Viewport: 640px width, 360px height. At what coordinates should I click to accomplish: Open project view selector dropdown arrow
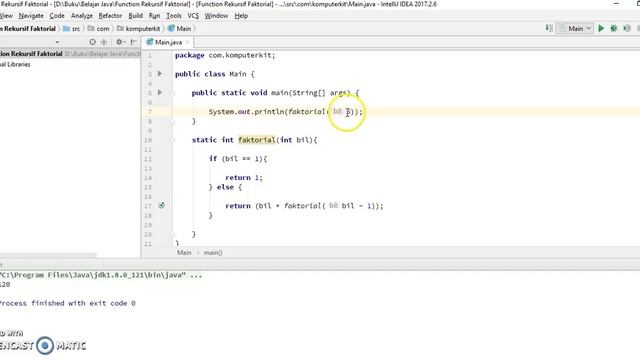[x=57, y=42]
